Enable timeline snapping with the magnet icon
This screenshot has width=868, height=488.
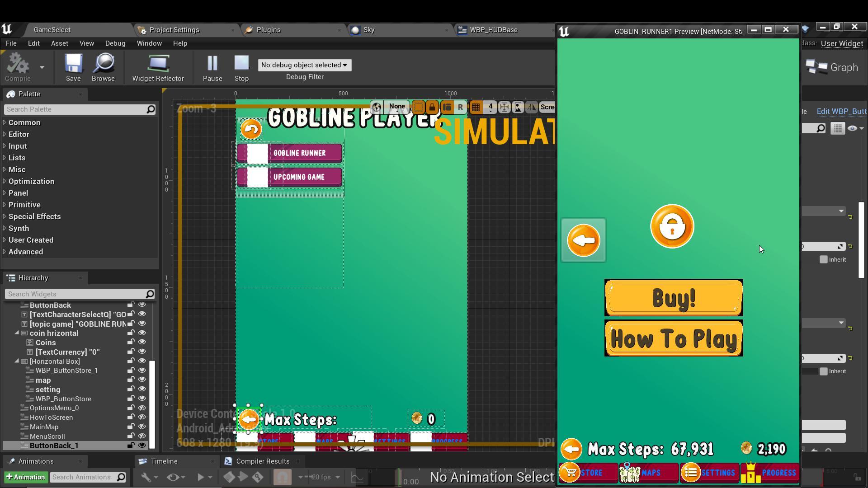click(x=283, y=477)
